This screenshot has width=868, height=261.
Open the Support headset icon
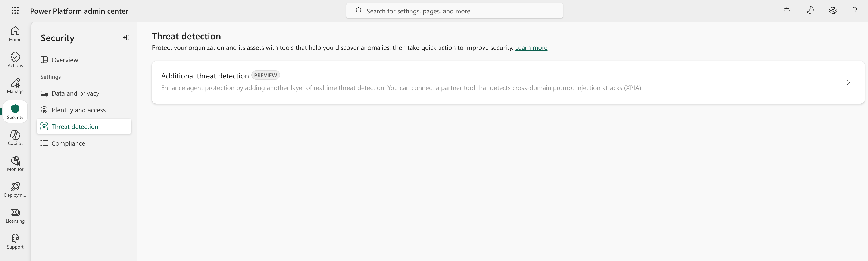pos(15,242)
